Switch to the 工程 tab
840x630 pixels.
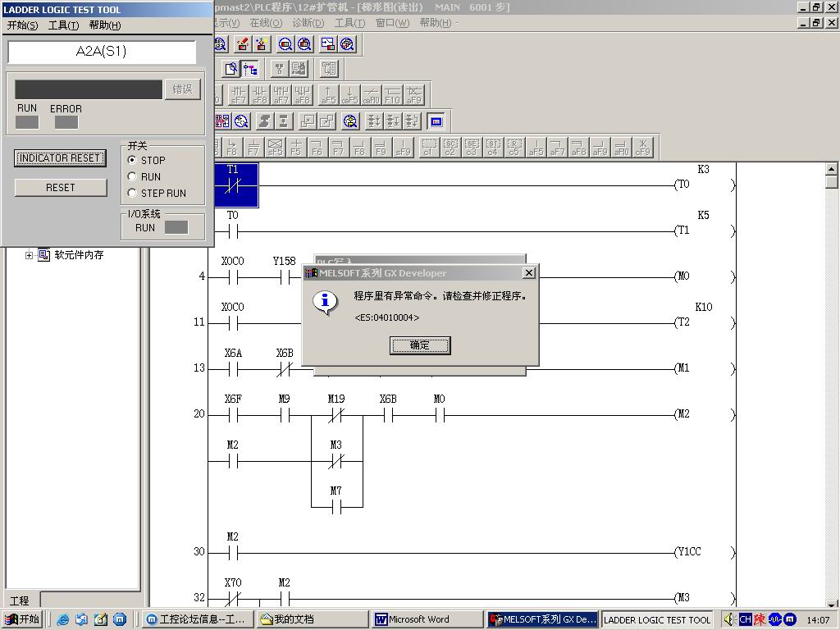[x=20, y=600]
